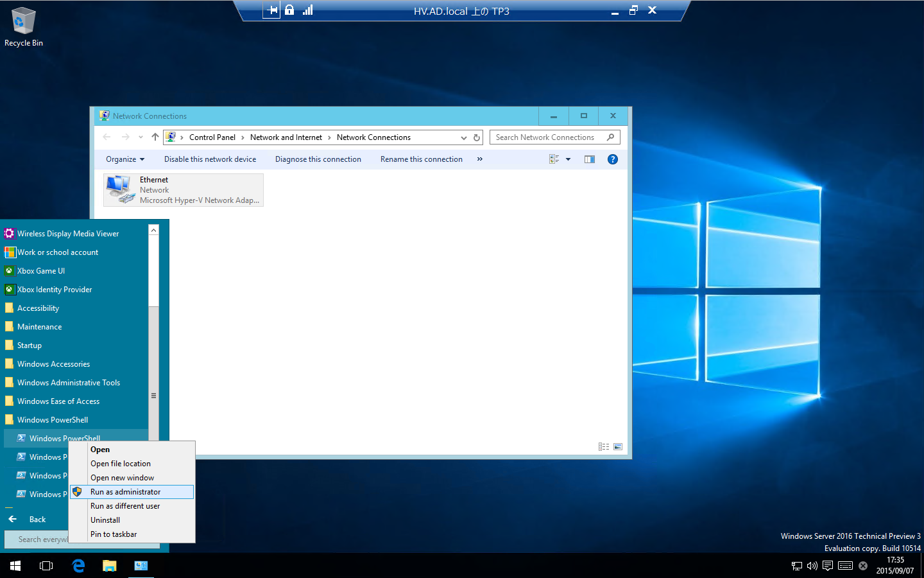Viewport: 924px width, 578px height.
Task: Click Rename this connection
Action: click(422, 159)
